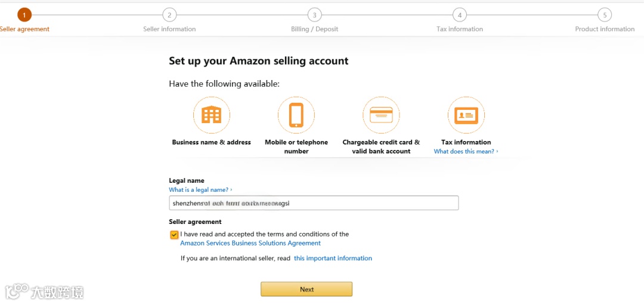644x304 pixels.
Task: Expand 'What does this mean?' tax help
Action: (x=465, y=152)
